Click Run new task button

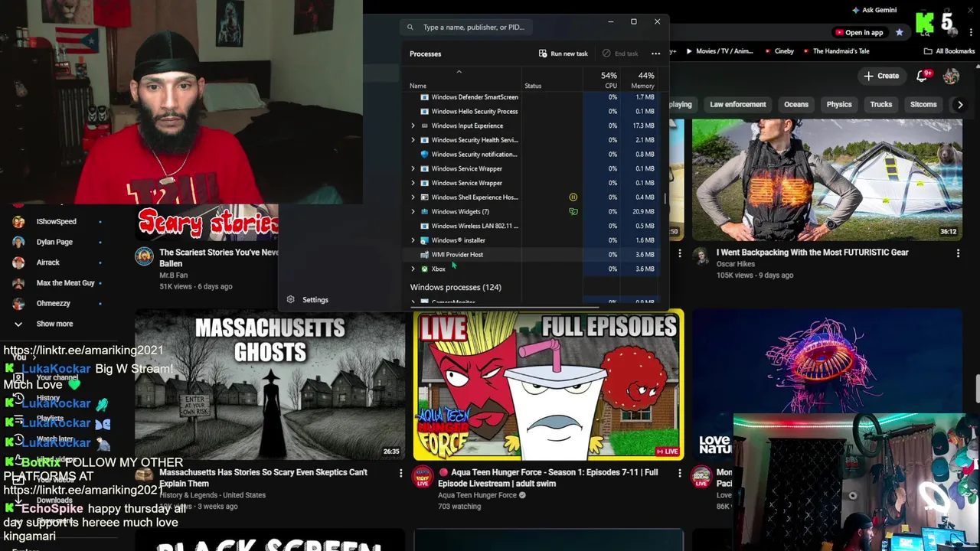coord(563,54)
